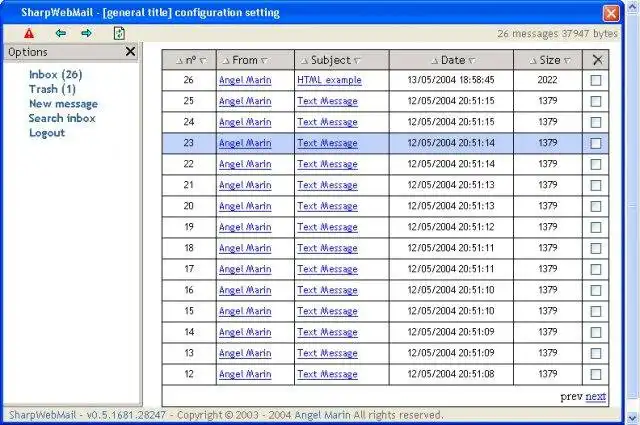Select Logout in the Options panel
This screenshot has width=640, height=425.
[47, 133]
